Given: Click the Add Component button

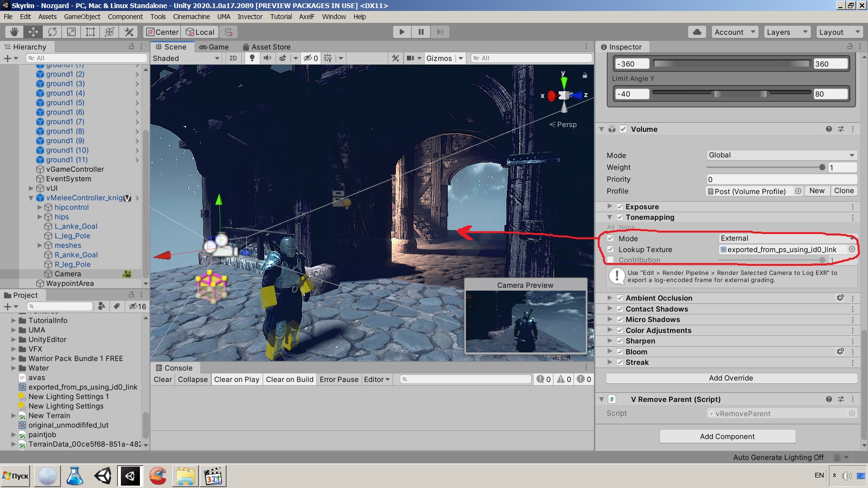Looking at the screenshot, I should click(727, 436).
